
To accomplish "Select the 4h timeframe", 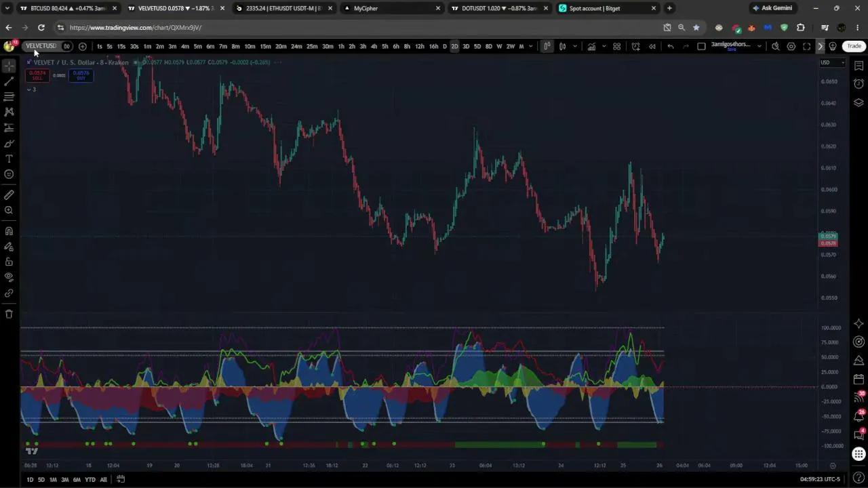I will pos(374,46).
